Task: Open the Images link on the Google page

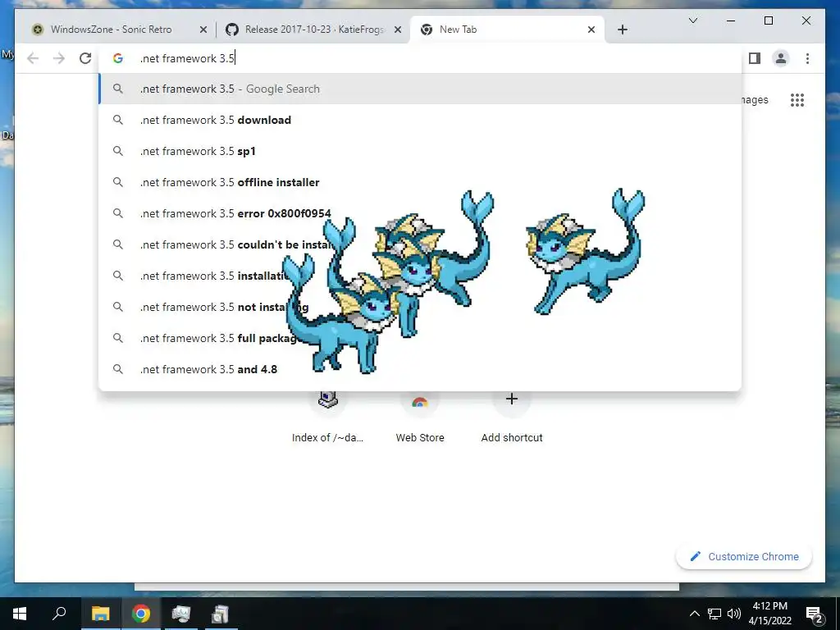Action: [x=755, y=99]
